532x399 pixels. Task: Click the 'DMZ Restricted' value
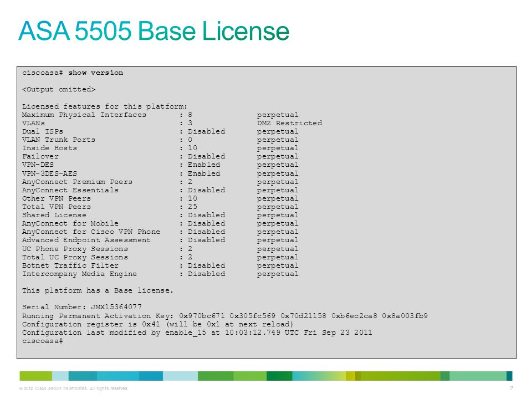point(289,123)
